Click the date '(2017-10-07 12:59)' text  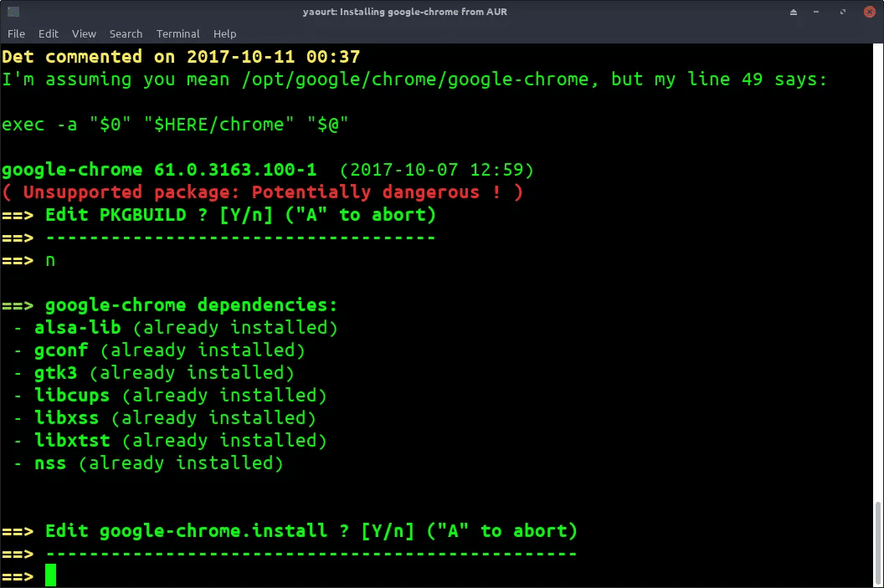pos(436,170)
